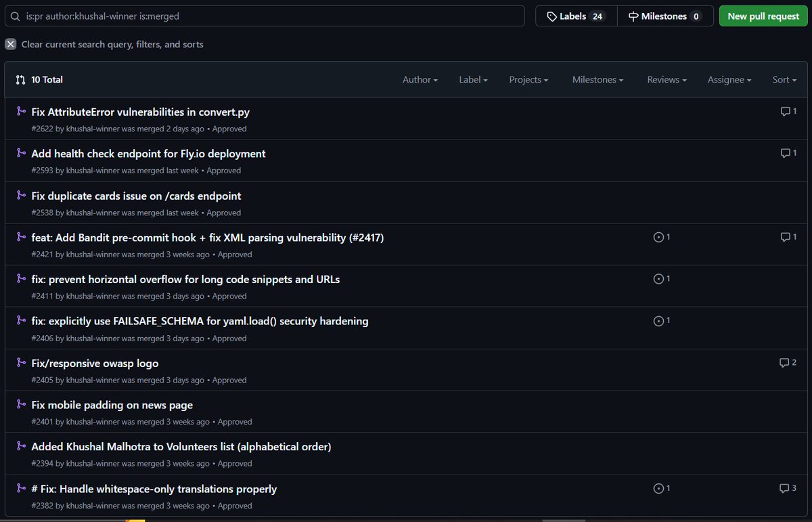Open the Label filter dropdown
The image size is (812, 522).
(x=474, y=80)
